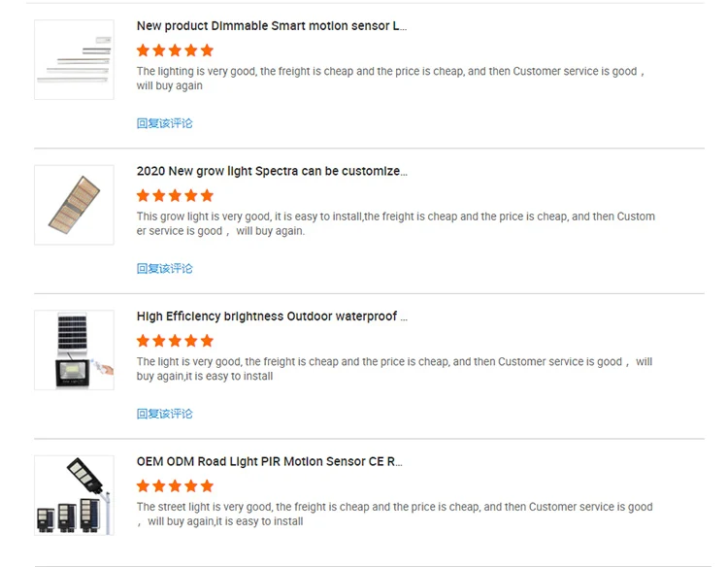Viewport: 728px width, 567px height.
Task: Click reply link under outdoor waterproof light review
Action: 164,414
